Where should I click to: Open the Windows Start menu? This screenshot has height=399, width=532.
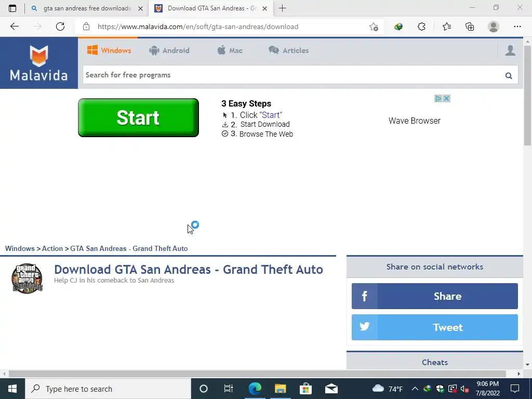point(12,389)
